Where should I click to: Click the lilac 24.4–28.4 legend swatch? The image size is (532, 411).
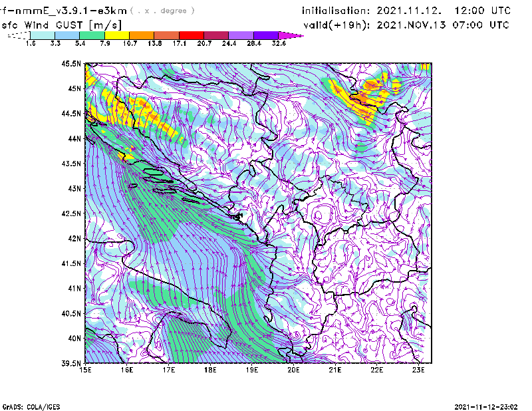pos(241,35)
